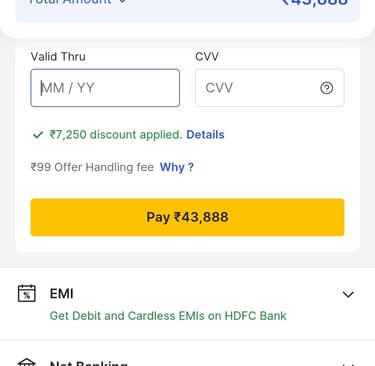Click the ₹99 Offer Handling fee text
This screenshot has height=366, width=375.
tap(92, 167)
